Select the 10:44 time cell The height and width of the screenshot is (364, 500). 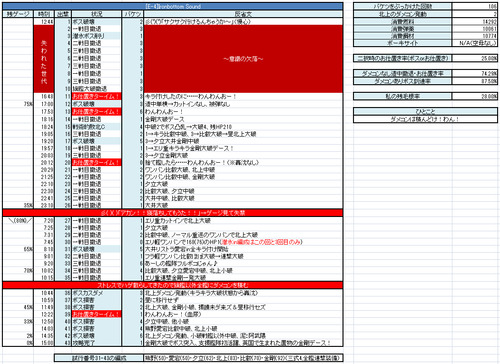click(44, 293)
